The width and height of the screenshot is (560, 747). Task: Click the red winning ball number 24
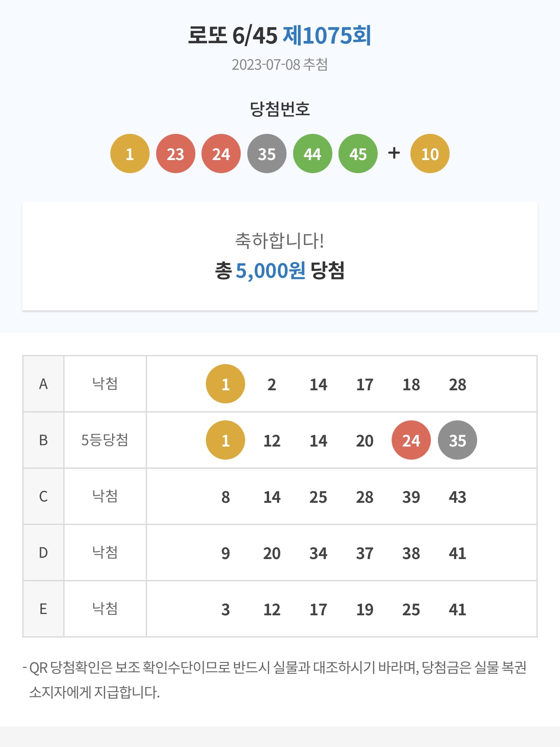click(x=221, y=153)
